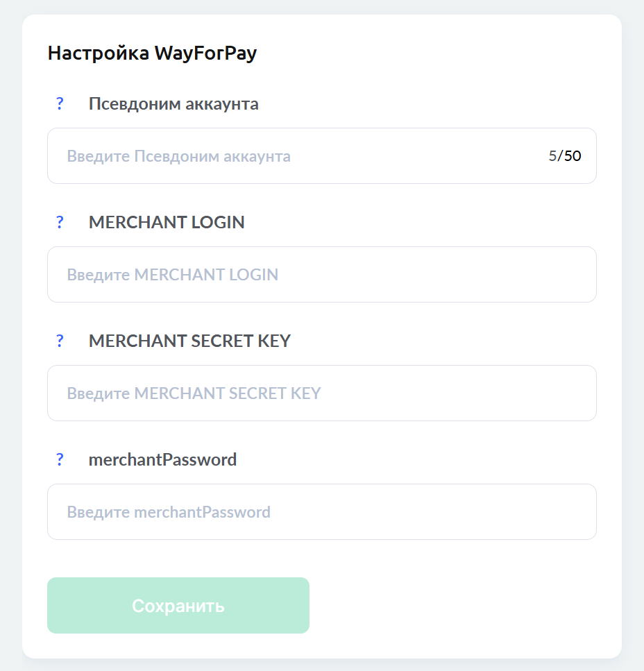The width and height of the screenshot is (644, 671).
Task: Click the Настройка WayForPay heading
Action: (x=152, y=53)
